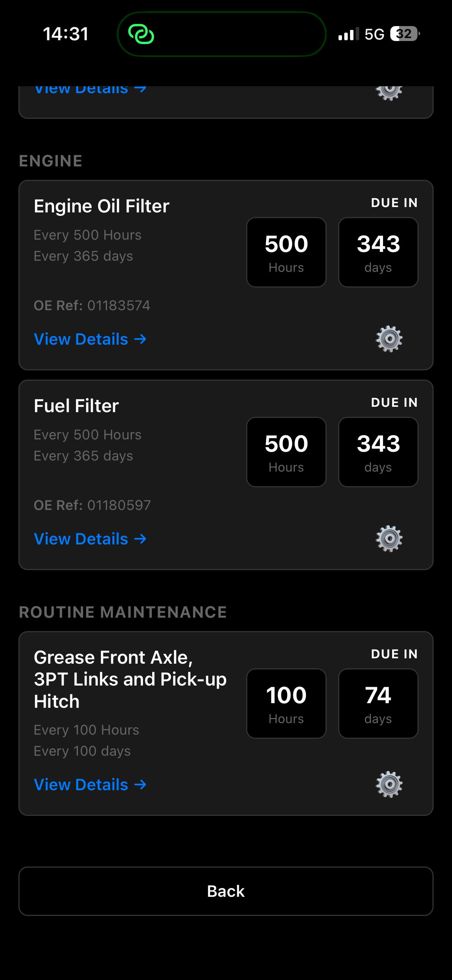
Task: View Details for Fuel Filter
Action: click(90, 539)
